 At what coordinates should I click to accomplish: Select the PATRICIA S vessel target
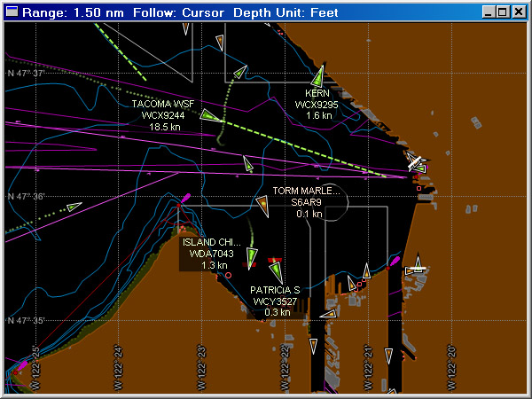[276, 272]
